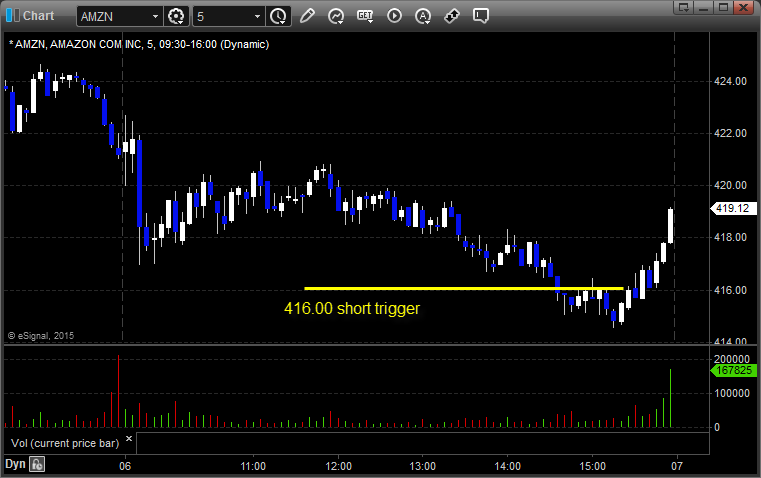Click the 12:00 time axis label
The image size is (761, 478).
[338, 466]
